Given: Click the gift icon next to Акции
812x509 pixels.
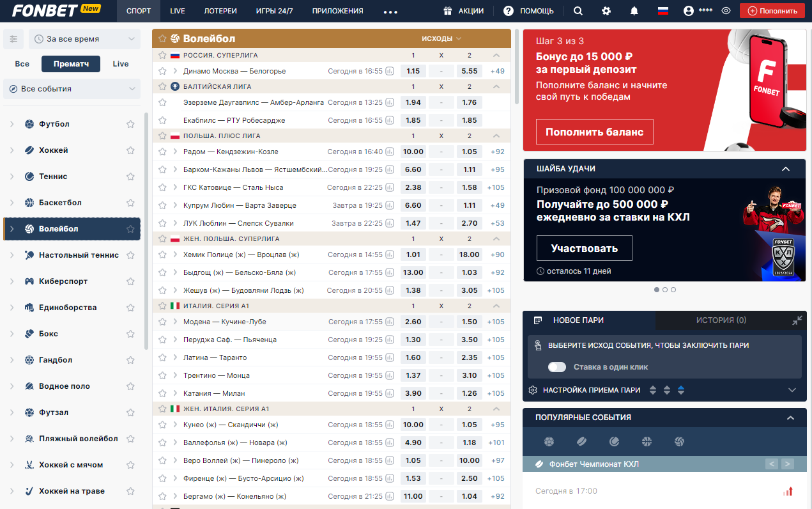Looking at the screenshot, I should click(448, 11).
